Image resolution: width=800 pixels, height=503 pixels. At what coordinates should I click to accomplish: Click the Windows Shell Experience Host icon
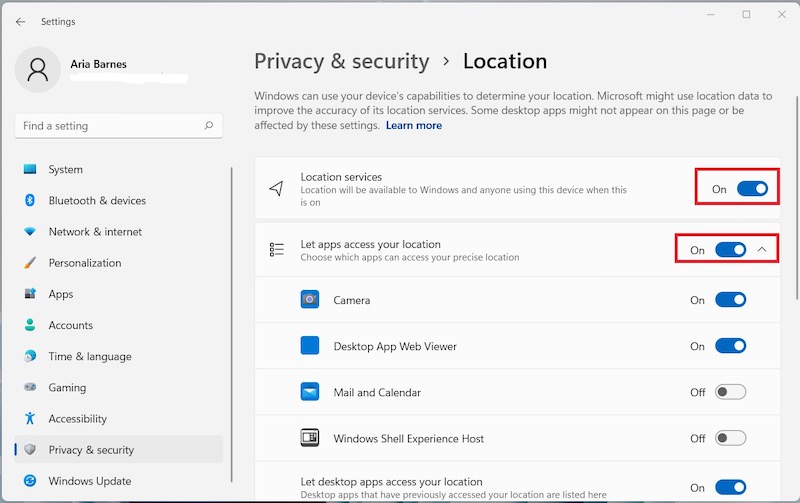point(310,438)
